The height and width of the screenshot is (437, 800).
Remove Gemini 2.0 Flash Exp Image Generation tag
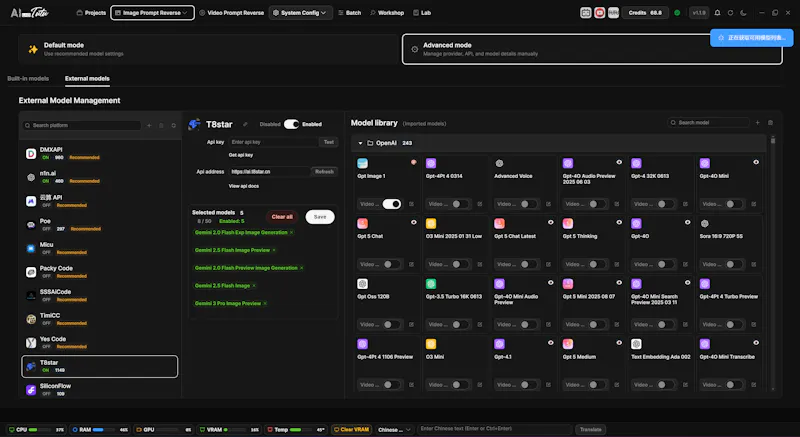click(292, 233)
